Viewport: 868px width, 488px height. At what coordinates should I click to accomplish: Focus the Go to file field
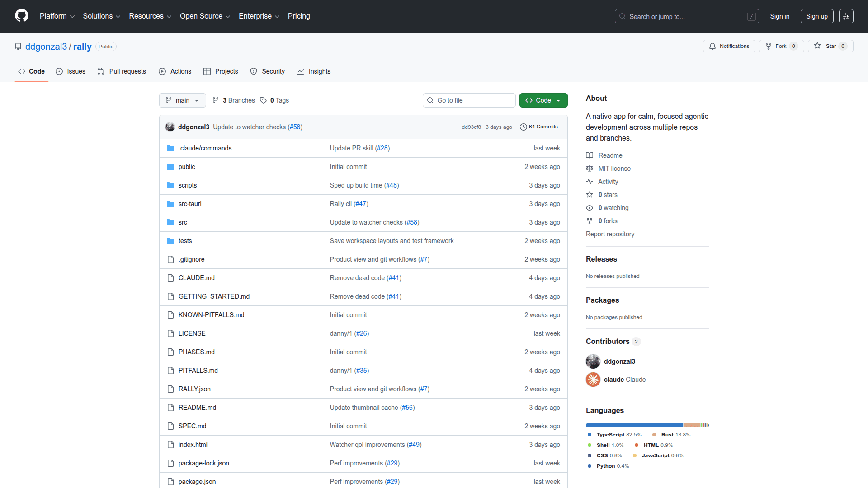pyautogui.click(x=469, y=100)
